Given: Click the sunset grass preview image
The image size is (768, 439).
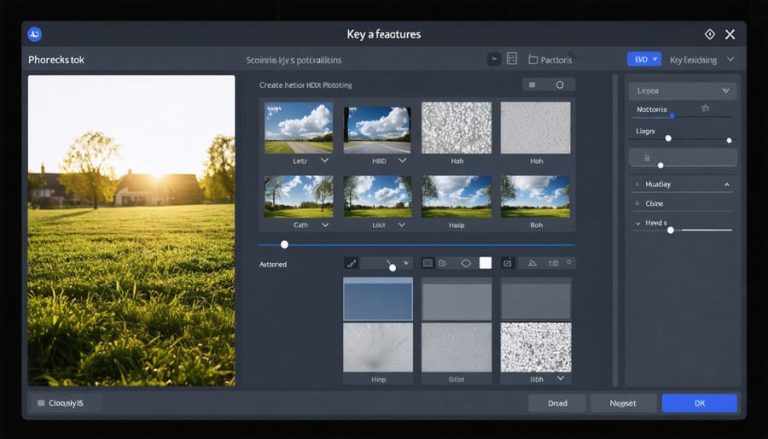Looking at the screenshot, I should [131, 230].
